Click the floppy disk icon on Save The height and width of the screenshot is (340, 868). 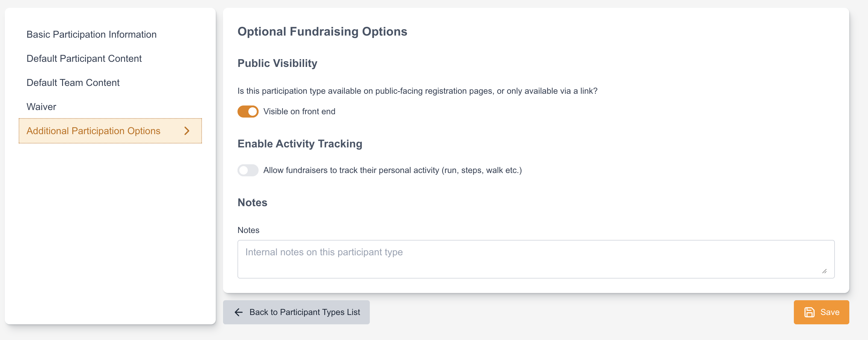click(x=809, y=312)
